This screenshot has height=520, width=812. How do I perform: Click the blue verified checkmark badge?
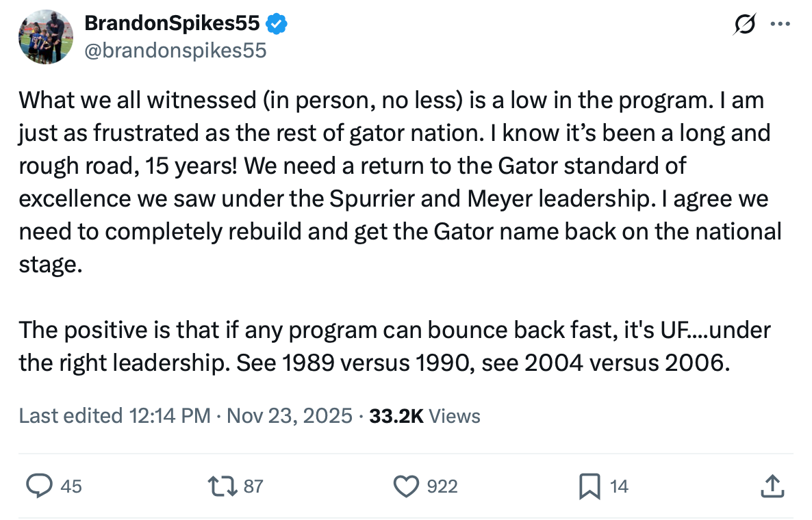[276, 24]
